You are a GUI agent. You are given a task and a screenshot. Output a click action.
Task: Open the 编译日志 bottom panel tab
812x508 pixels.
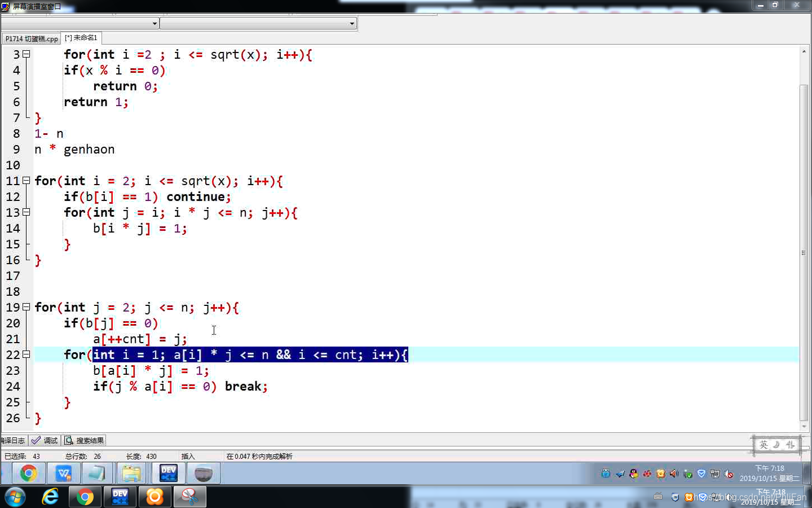[x=14, y=440]
